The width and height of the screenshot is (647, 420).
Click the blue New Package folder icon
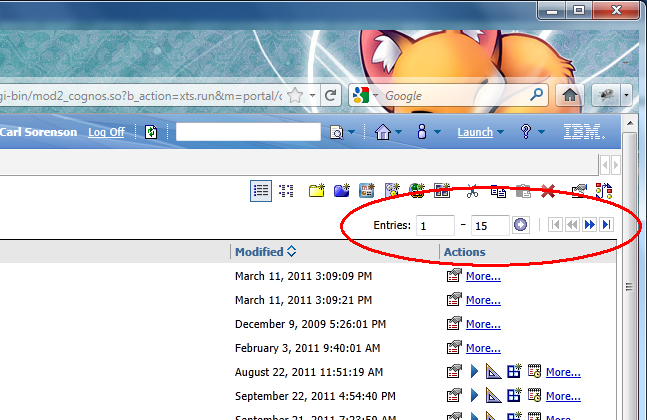(342, 191)
